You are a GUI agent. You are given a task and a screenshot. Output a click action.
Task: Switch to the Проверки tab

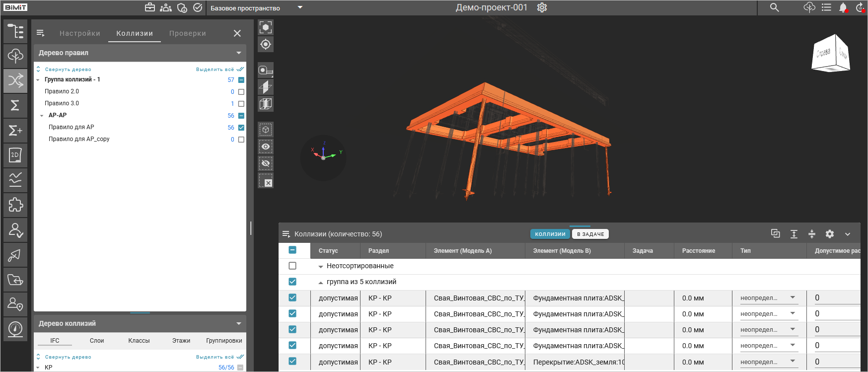point(187,33)
